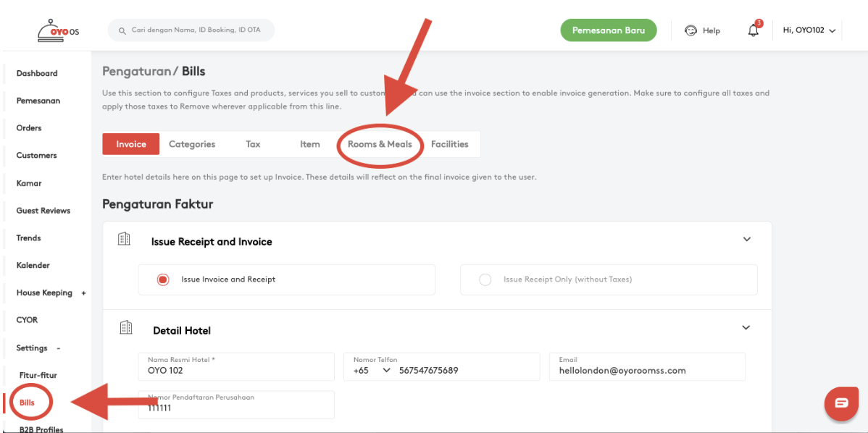Image resolution: width=868 pixels, height=433 pixels.
Task: Click the OYO OS logo
Action: [x=58, y=30]
